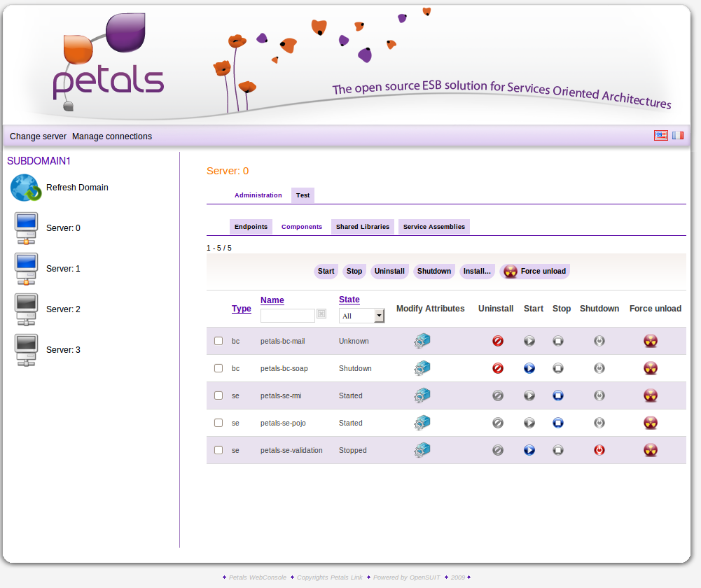Open Modify Attributes for petals-bc-mail
Viewport: 701px width, 588px height.
point(422,341)
